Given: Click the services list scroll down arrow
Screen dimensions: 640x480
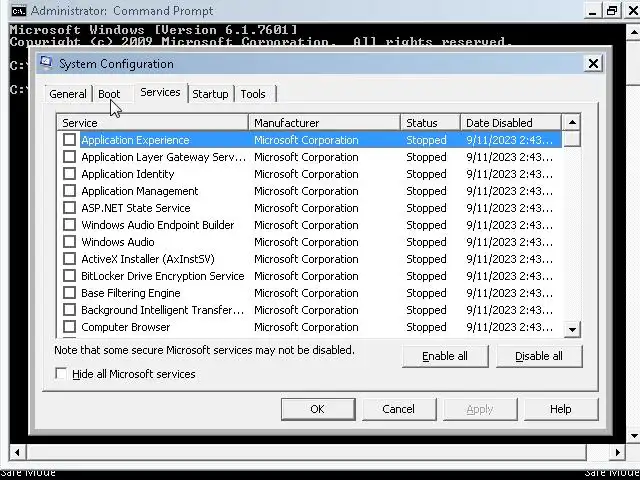Looking at the screenshot, I should tap(572, 329).
